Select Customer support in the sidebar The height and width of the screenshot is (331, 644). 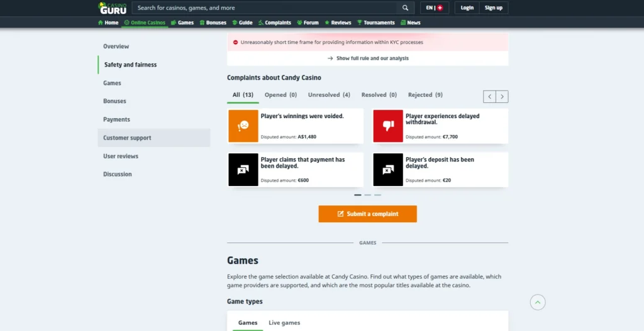coord(154,138)
